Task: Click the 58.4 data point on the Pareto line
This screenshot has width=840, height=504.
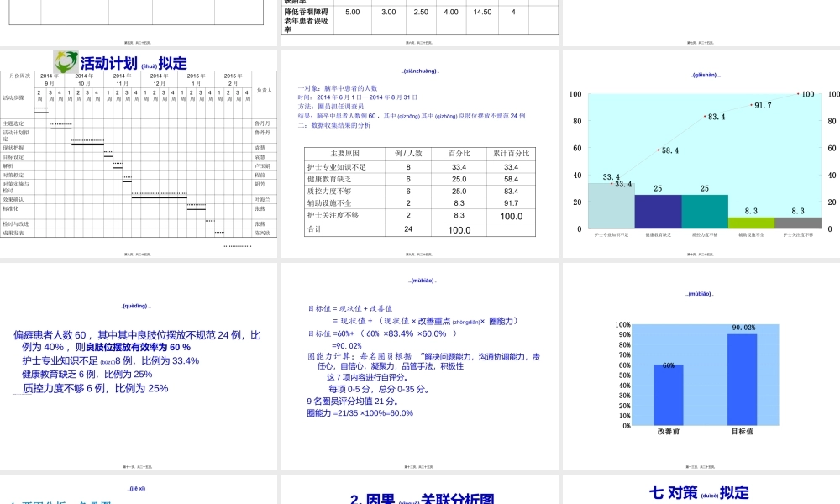Action: [x=659, y=150]
